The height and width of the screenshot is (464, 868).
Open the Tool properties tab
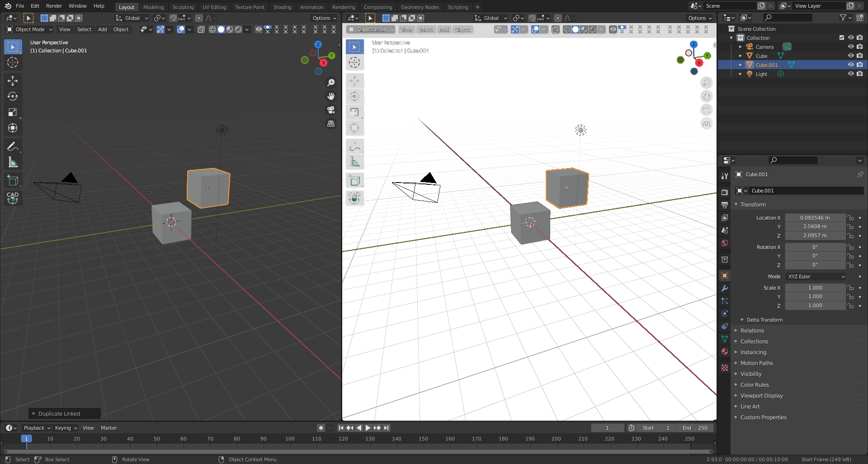pyautogui.click(x=725, y=176)
